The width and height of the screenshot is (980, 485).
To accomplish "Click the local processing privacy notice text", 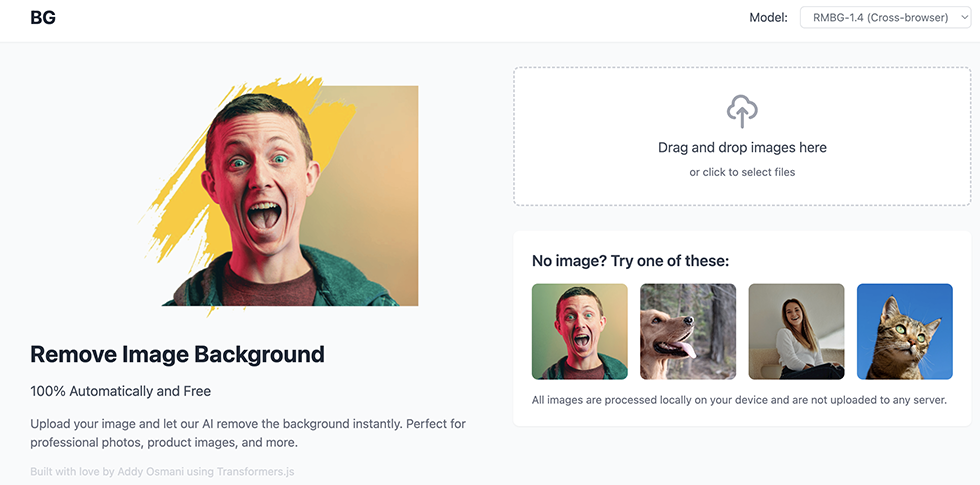I will tap(739, 400).
